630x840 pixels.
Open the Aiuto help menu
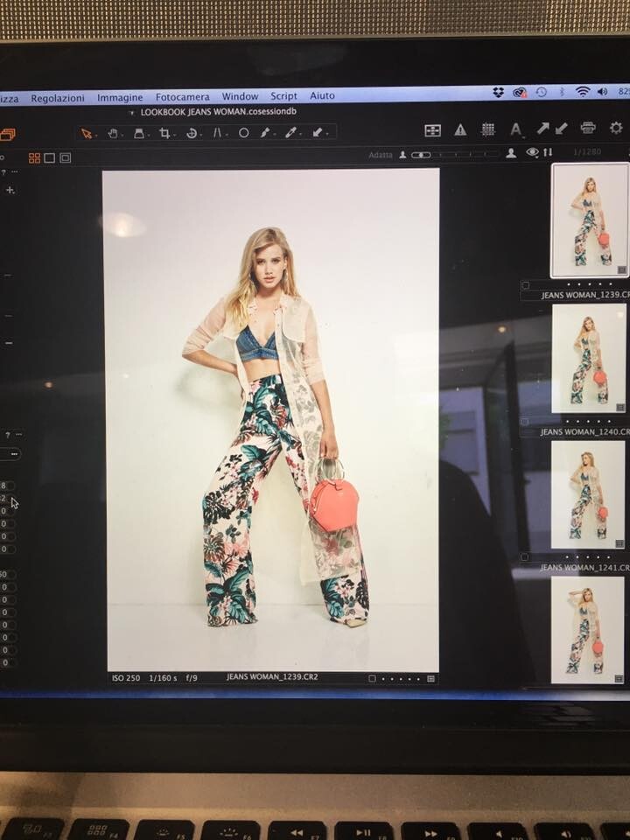(x=322, y=97)
